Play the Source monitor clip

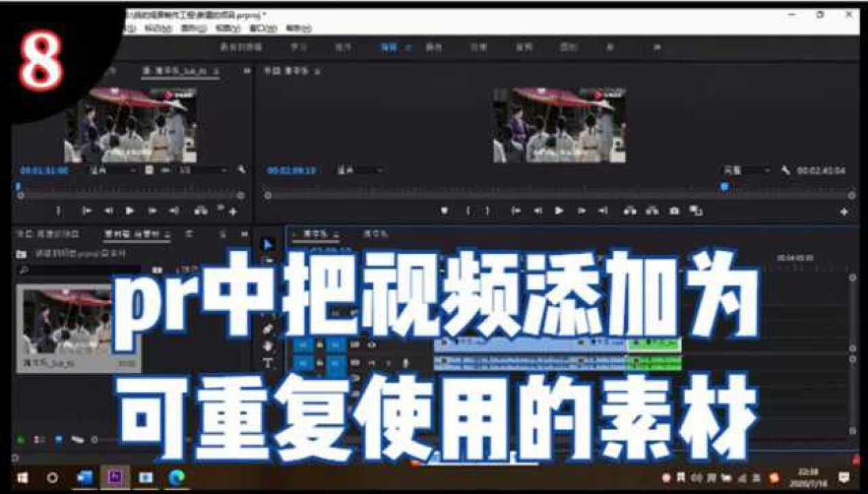(130, 211)
